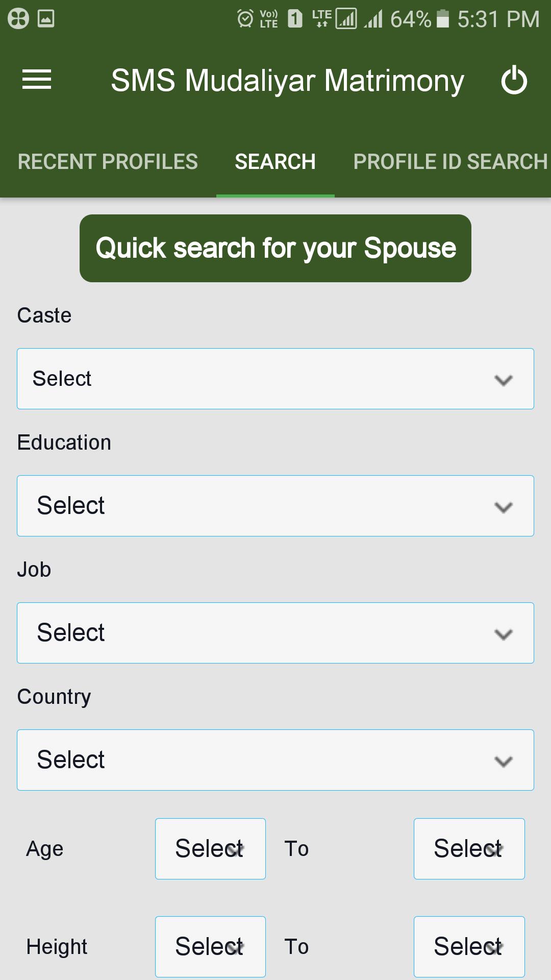Open the Education select dropdown
The image size is (551, 980).
275,506
